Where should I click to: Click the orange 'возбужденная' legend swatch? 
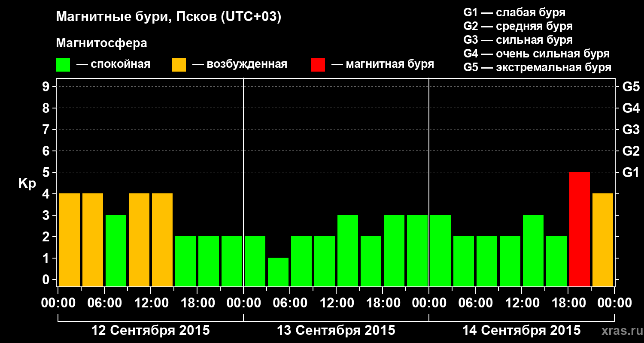pos(179,65)
